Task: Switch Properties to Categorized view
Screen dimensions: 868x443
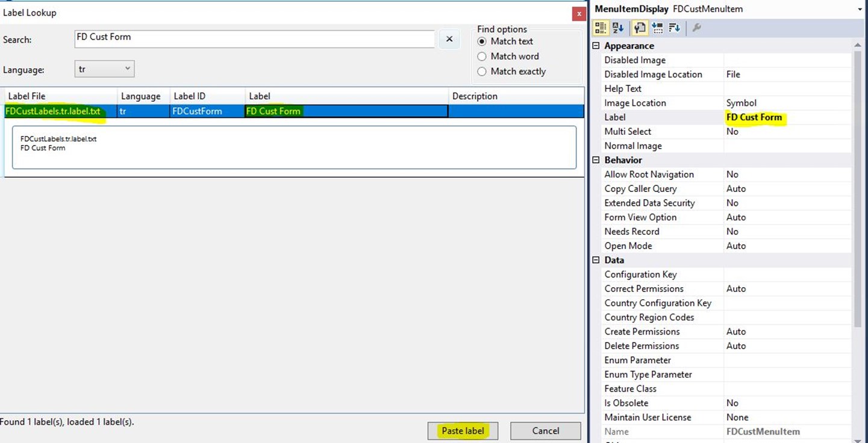Action: pos(601,28)
